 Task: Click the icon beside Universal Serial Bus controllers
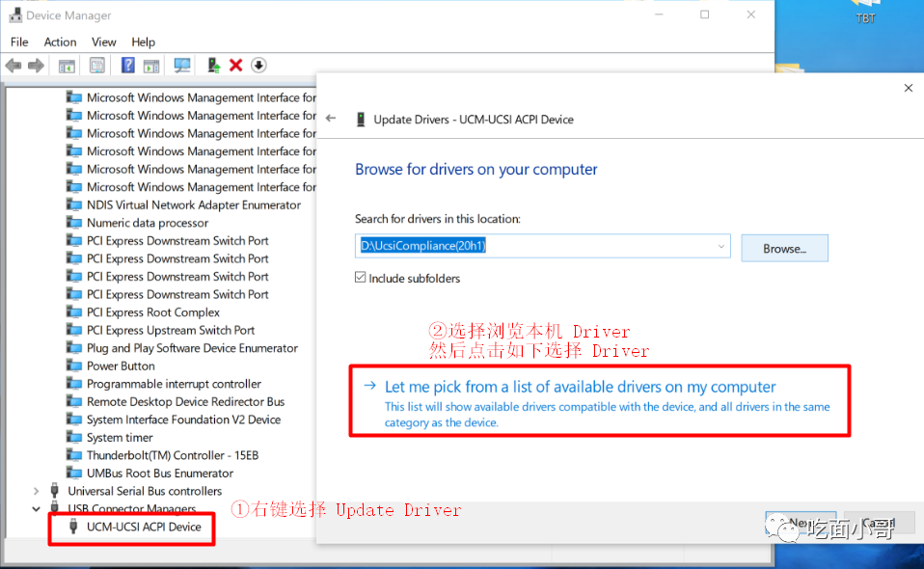tap(55, 490)
